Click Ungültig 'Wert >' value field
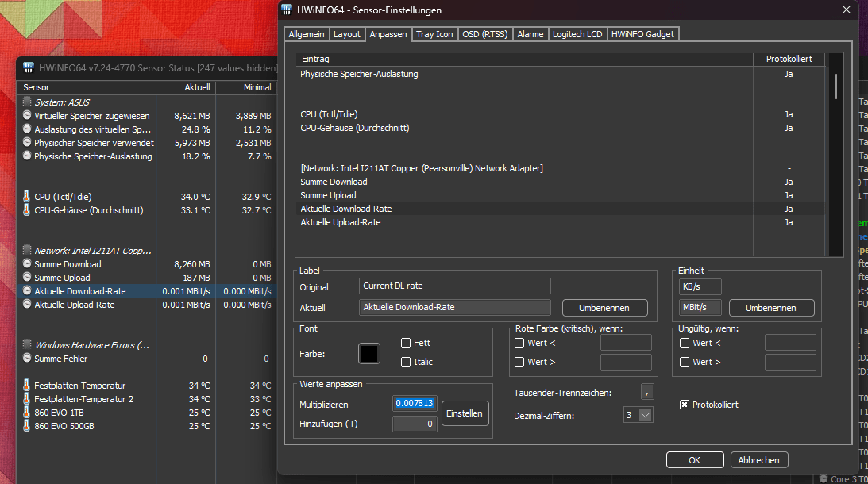The image size is (868, 484). pos(790,363)
